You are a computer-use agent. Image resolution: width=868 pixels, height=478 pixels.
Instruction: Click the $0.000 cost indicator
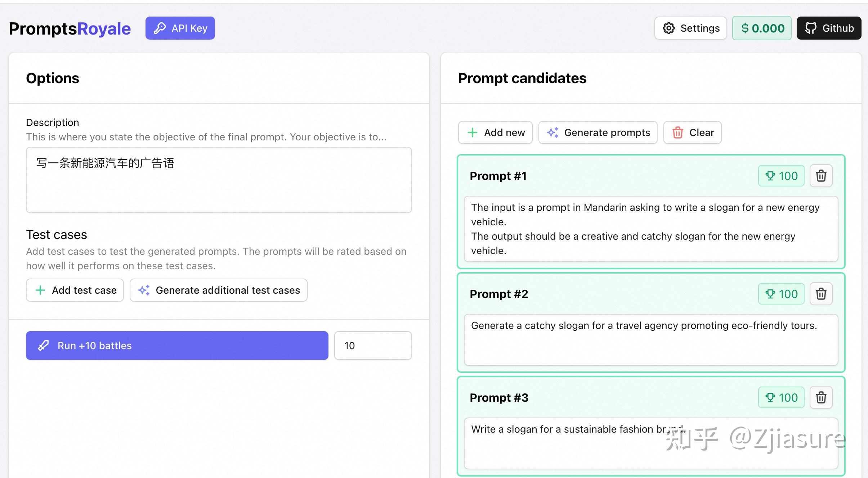click(x=762, y=28)
